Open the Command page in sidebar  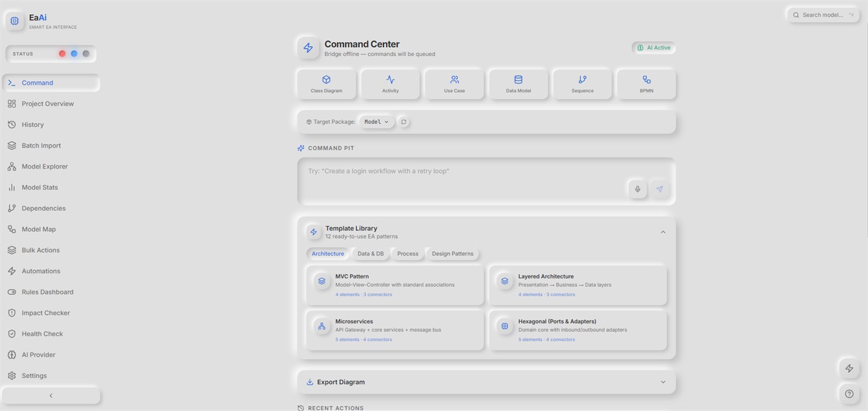tap(51, 82)
